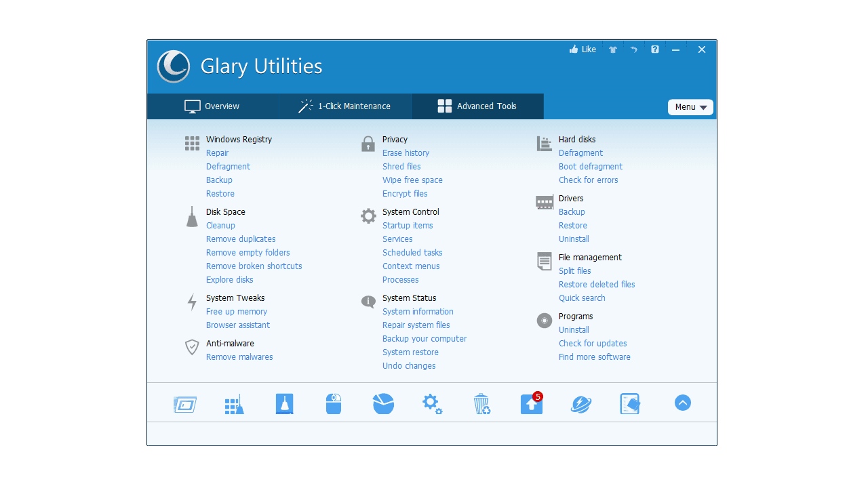Open software updates icon showing badge 5
868x488 pixels.
pyautogui.click(x=531, y=404)
